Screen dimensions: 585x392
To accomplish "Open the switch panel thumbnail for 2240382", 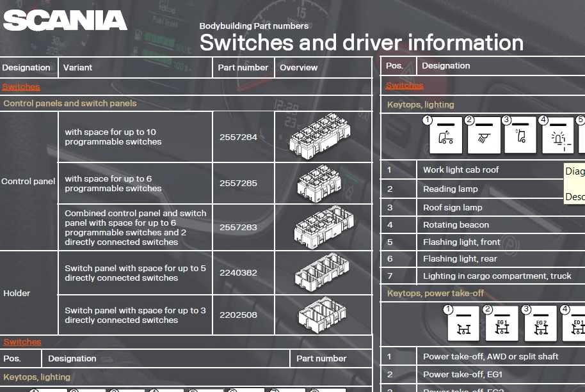I will click(323, 272).
